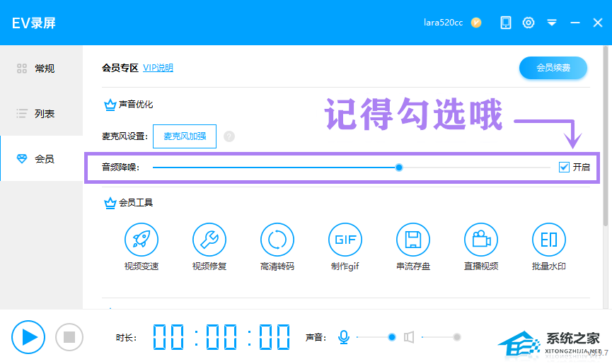Click the 00:00:00 duration display
612x364 pixels.
click(221, 337)
